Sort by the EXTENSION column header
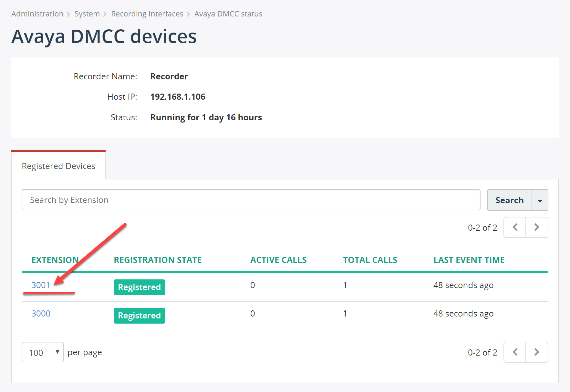This screenshot has height=392, width=570. click(55, 260)
